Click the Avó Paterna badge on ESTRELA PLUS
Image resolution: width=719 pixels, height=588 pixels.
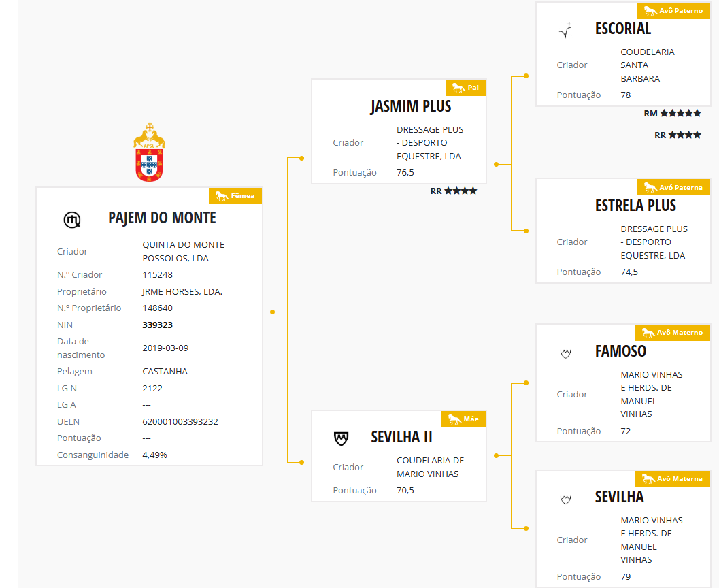[673, 187]
